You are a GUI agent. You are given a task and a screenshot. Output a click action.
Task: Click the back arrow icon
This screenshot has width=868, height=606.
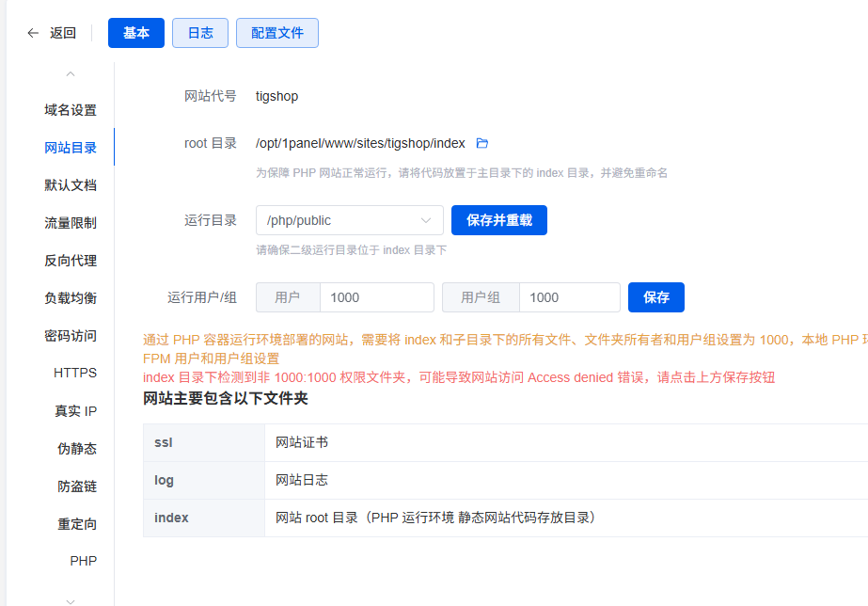click(x=34, y=33)
